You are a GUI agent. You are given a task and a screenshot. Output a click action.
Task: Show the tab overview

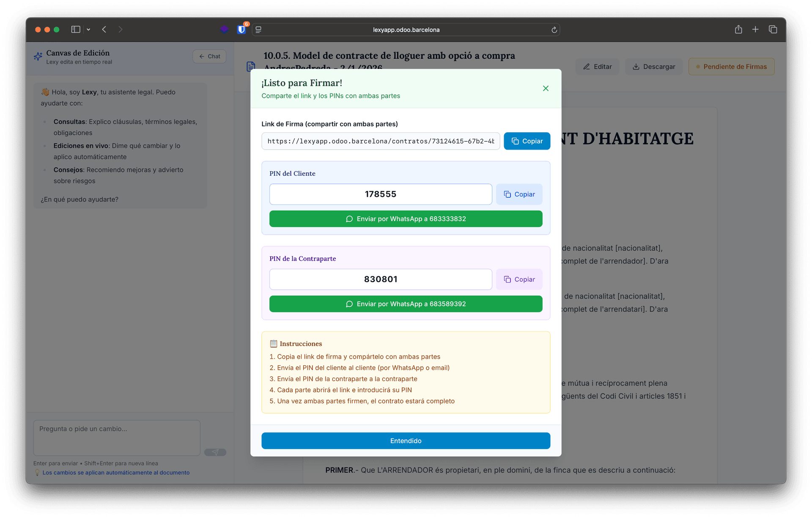[x=773, y=29]
